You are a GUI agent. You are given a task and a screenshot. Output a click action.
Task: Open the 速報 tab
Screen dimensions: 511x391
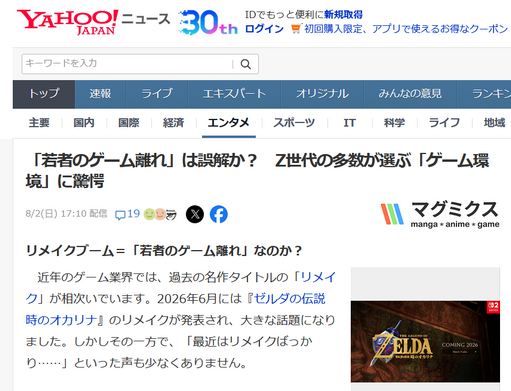pyautogui.click(x=100, y=94)
